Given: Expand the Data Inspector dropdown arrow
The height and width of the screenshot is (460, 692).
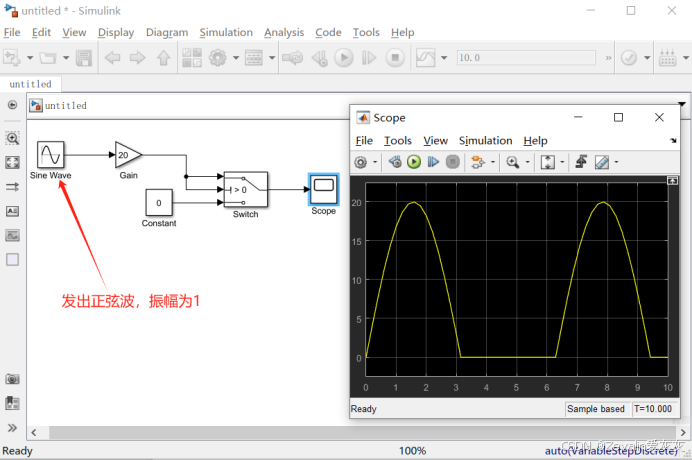Looking at the screenshot, I should [x=444, y=58].
